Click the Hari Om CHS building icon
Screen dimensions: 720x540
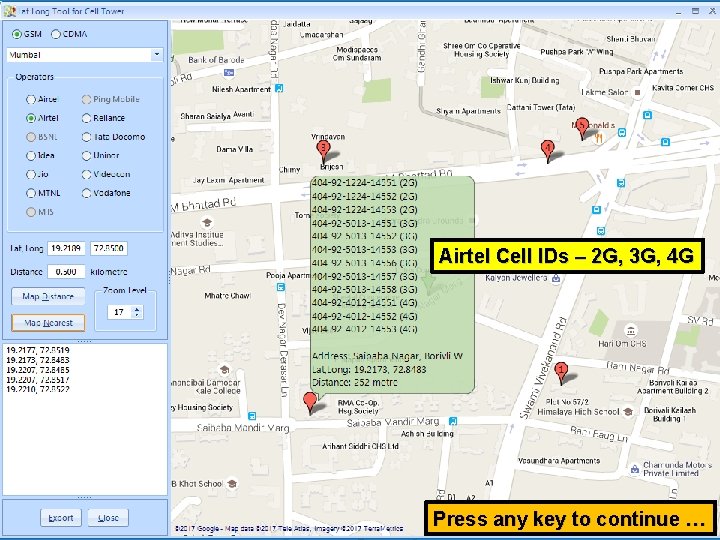[630, 330]
